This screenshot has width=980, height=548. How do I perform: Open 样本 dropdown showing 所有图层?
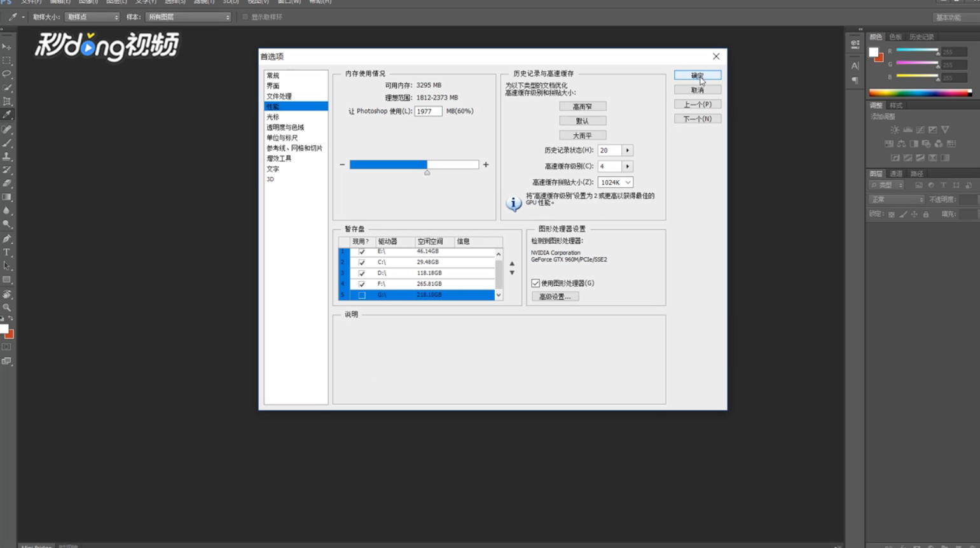tap(188, 17)
